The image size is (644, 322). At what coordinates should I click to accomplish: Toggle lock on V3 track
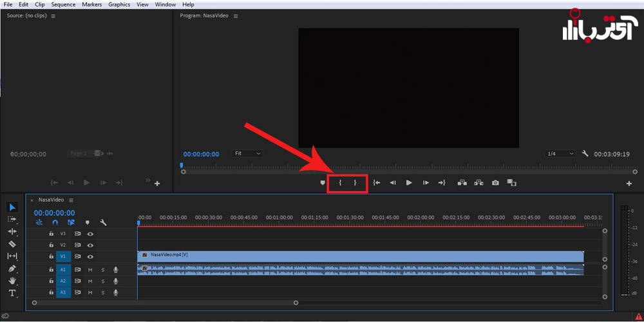(52, 234)
